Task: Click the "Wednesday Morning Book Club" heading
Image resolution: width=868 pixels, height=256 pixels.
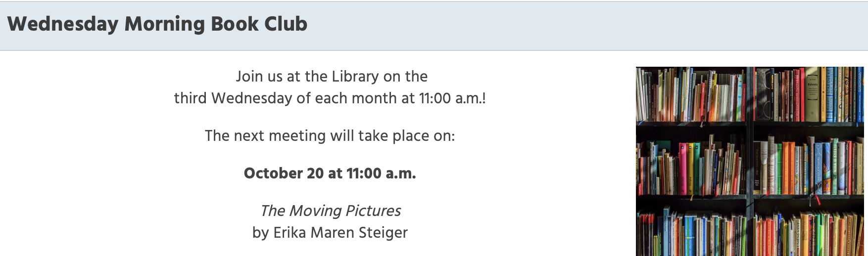Action: pyautogui.click(x=157, y=24)
